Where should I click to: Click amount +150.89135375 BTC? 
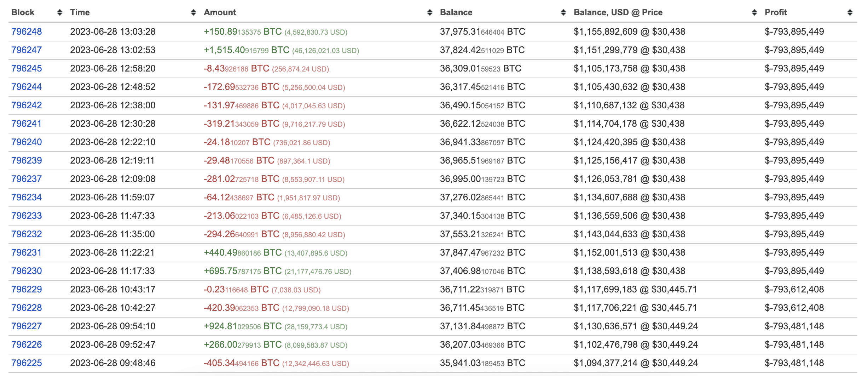pyautogui.click(x=243, y=32)
